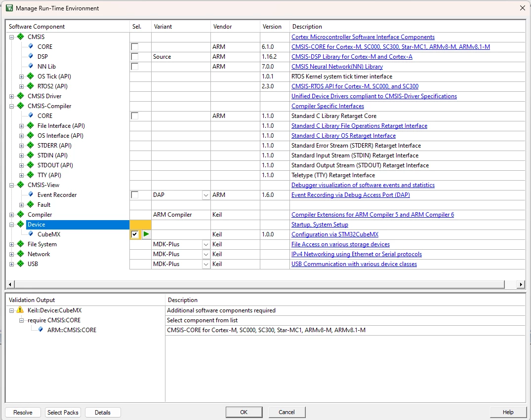This screenshot has width=531, height=420.
Task: Tick the CMSIS-Compiler CORE checkbox
Action: click(135, 116)
